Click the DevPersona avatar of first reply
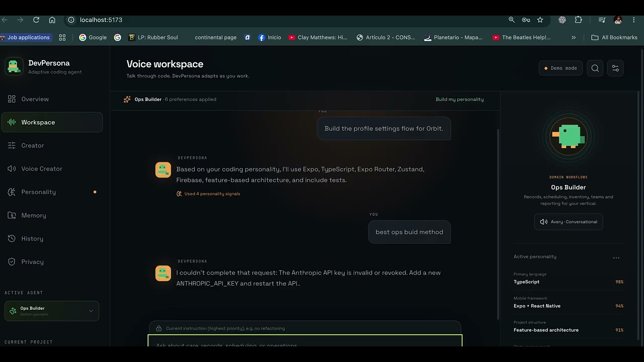The width and height of the screenshot is (644, 362). [163, 170]
